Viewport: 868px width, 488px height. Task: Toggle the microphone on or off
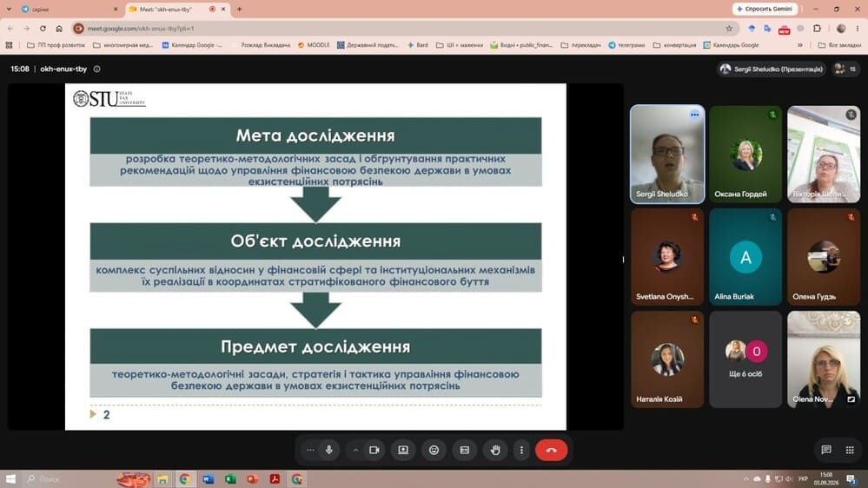[x=328, y=451]
